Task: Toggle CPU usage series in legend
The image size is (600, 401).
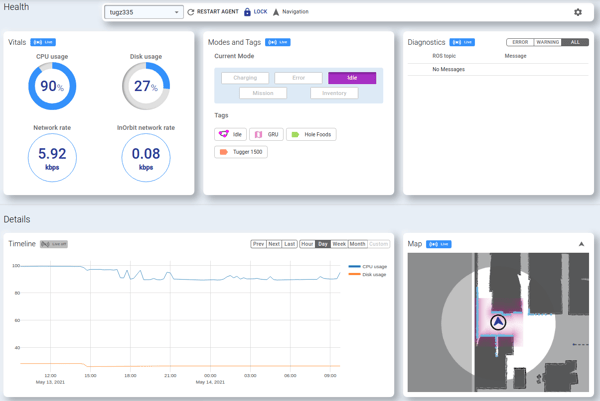Action: click(x=368, y=267)
